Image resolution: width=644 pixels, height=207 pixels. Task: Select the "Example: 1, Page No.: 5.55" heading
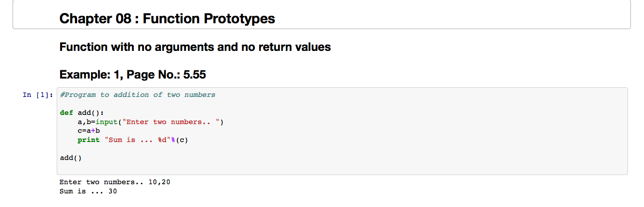pos(136,75)
